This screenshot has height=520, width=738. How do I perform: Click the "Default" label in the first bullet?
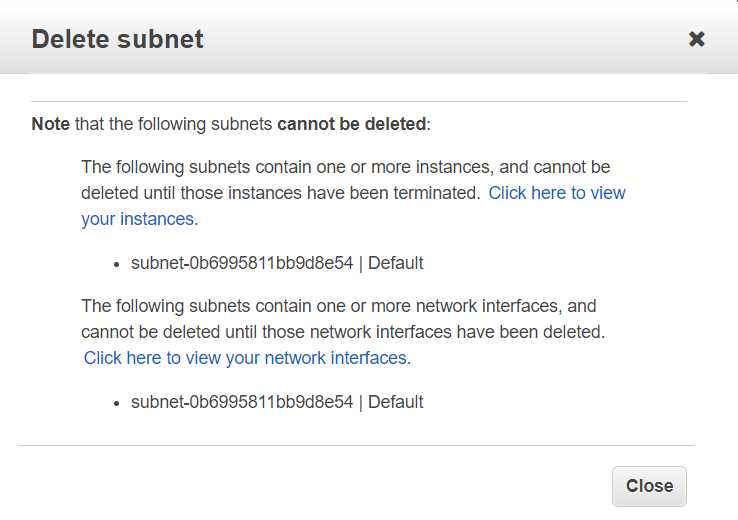(x=396, y=263)
